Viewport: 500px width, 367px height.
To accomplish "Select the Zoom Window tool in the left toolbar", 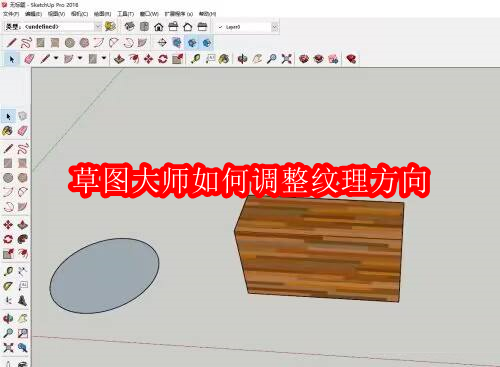I will [x=22, y=333].
